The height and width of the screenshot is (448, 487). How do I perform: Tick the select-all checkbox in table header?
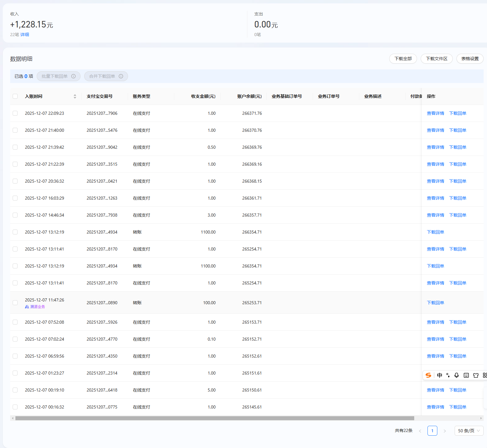(x=15, y=96)
